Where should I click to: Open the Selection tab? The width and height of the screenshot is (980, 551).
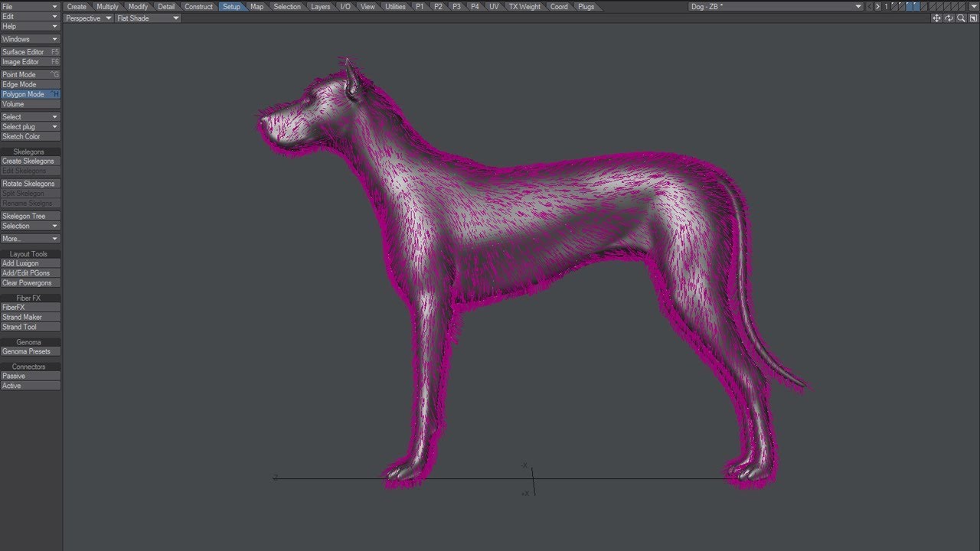pyautogui.click(x=287, y=6)
